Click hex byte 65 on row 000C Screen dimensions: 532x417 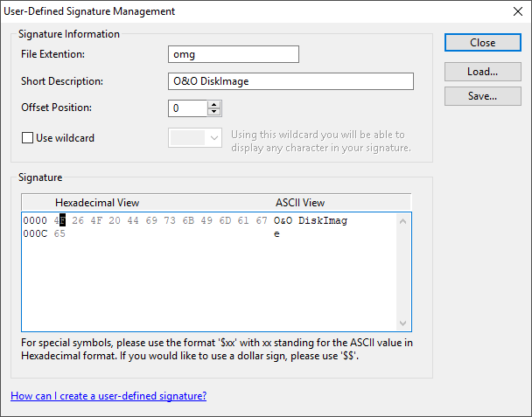[59, 234]
